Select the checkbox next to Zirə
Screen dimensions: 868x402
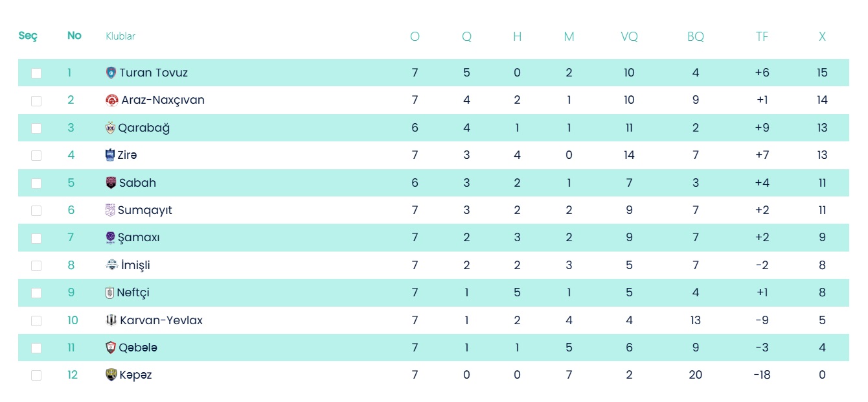[36, 156]
